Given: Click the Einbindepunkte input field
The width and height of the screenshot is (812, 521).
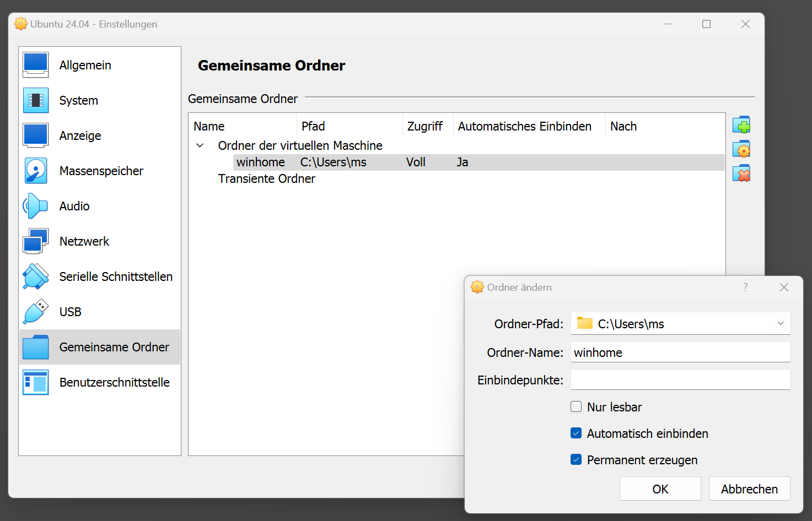Looking at the screenshot, I should (x=681, y=379).
